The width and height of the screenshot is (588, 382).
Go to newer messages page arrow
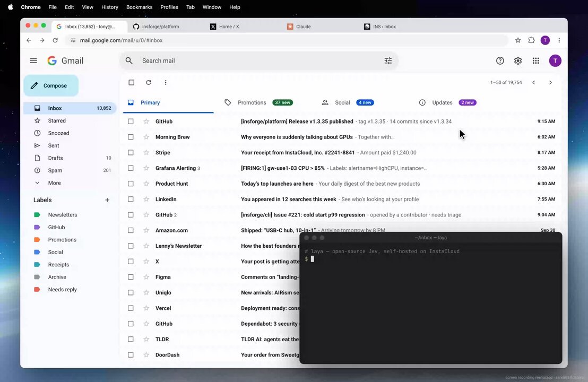pos(534,82)
